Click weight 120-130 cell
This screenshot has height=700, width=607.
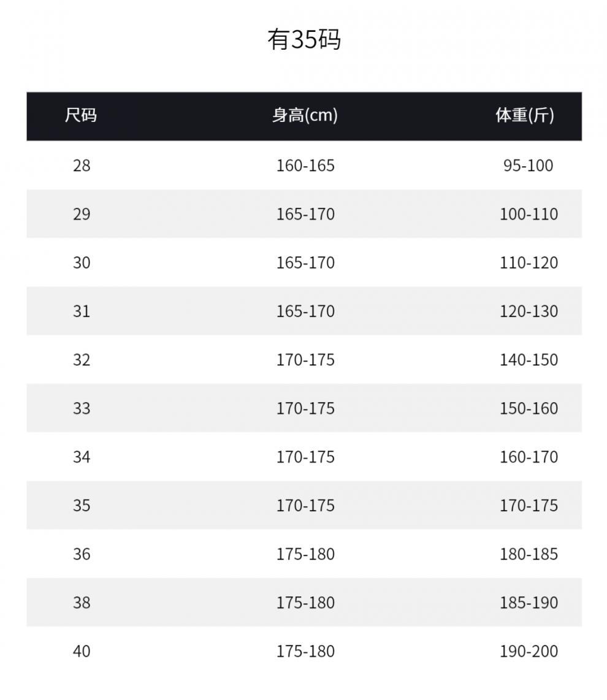[529, 311]
